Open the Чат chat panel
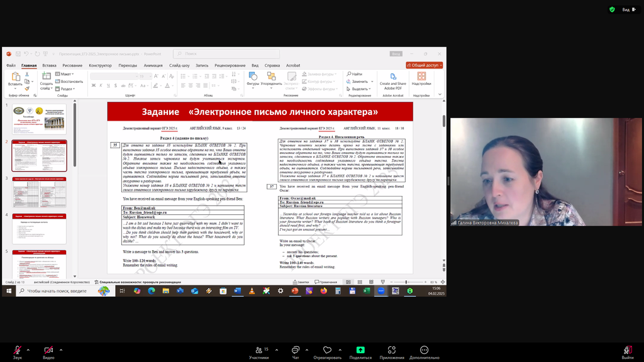 [x=296, y=352]
